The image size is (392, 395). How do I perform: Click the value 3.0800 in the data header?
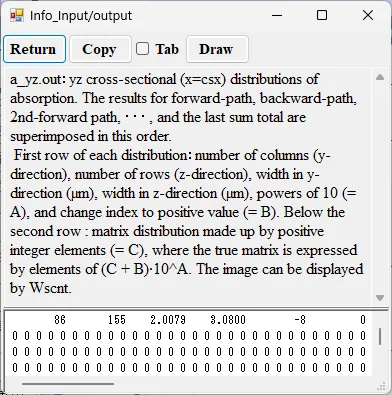click(x=228, y=320)
